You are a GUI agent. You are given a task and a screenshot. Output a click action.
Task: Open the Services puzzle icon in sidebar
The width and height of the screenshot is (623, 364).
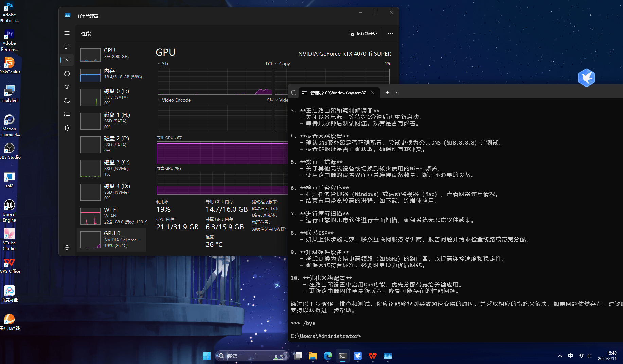[x=67, y=128]
